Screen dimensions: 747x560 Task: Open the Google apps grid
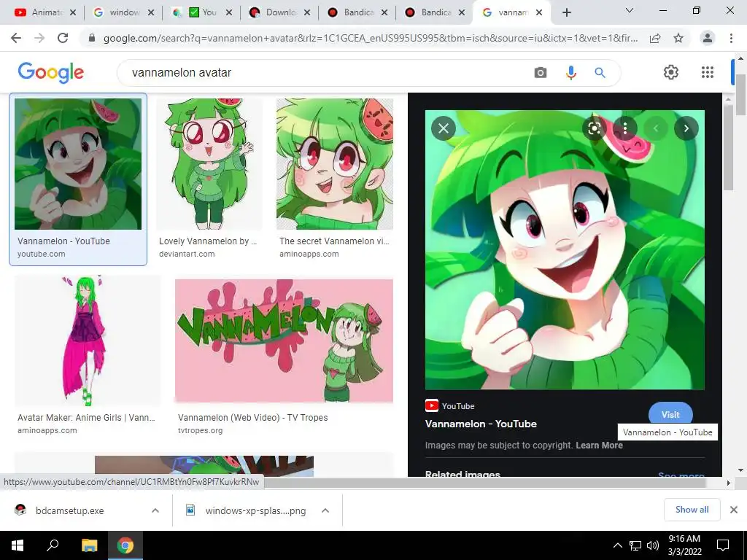pos(708,72)
